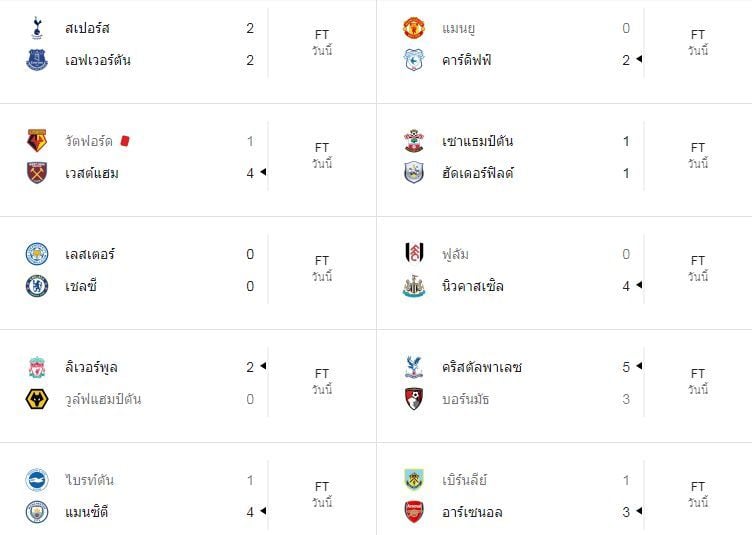Screen dimensions: 752x535
Task: Click the Everton club crest
Action: click(x=37, y=60)
